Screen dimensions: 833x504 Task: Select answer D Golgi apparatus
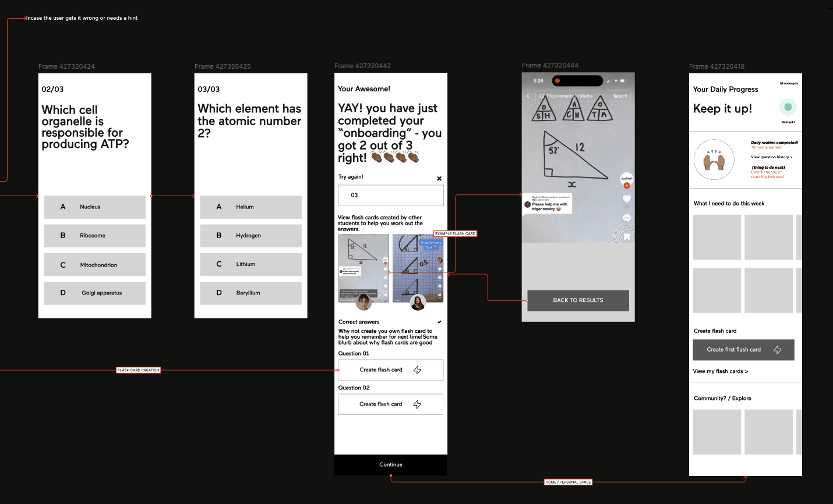(94, 293)
